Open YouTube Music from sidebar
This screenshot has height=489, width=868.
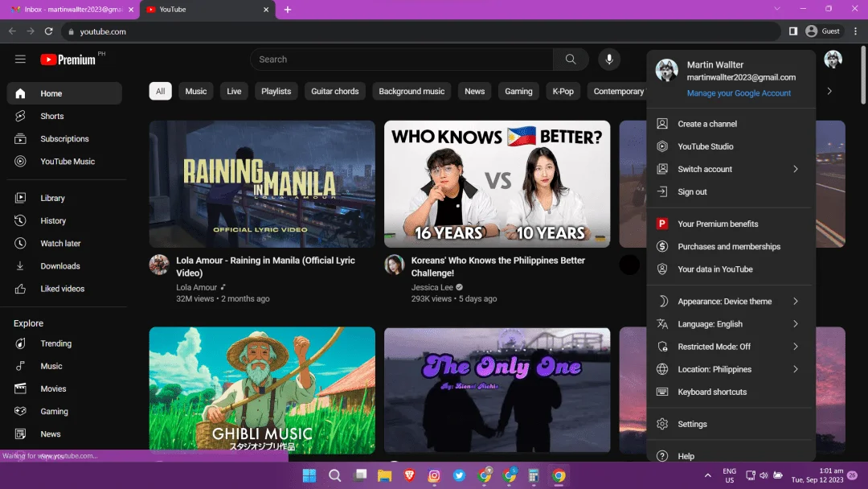pos(65,162)
